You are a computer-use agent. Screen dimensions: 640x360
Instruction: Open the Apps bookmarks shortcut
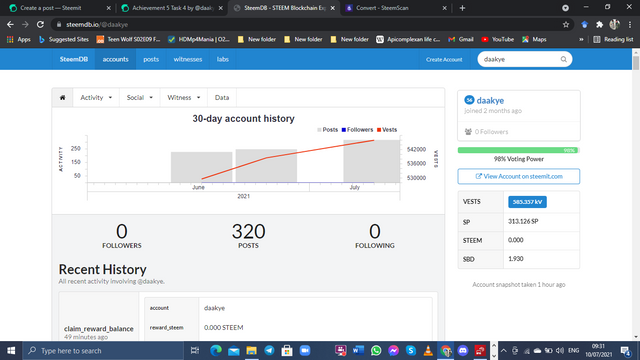pyautogui.click(x=19, y=39)
